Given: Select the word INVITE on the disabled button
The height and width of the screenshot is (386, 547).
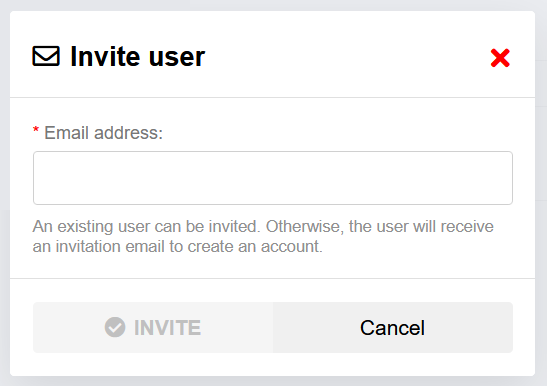Looking at the screenshot, I should click(x=167, y=327).
